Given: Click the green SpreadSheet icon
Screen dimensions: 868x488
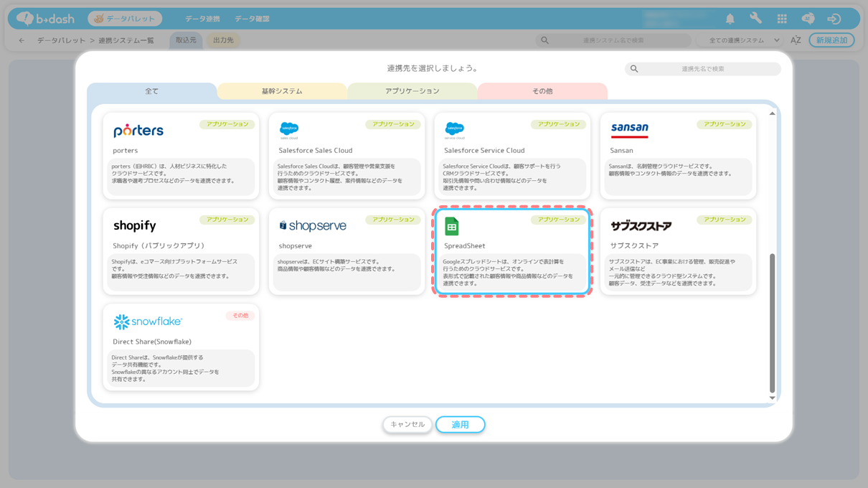Looking at the screenshot, I should point(451,226).
